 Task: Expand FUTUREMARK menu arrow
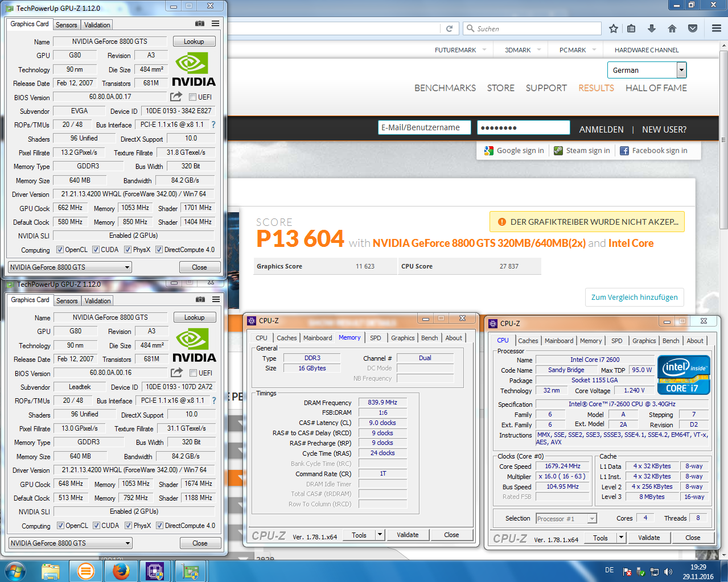pos(484,49)
